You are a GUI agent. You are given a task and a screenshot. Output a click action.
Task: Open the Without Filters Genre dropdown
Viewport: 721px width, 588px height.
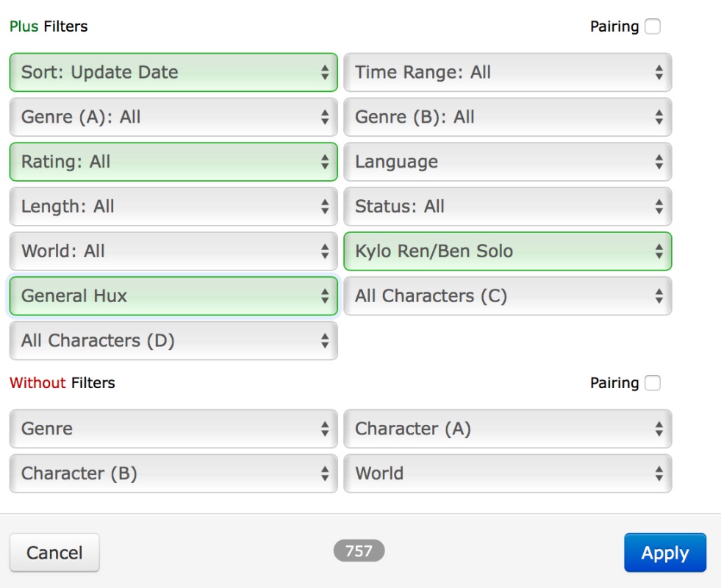point(173,429)
